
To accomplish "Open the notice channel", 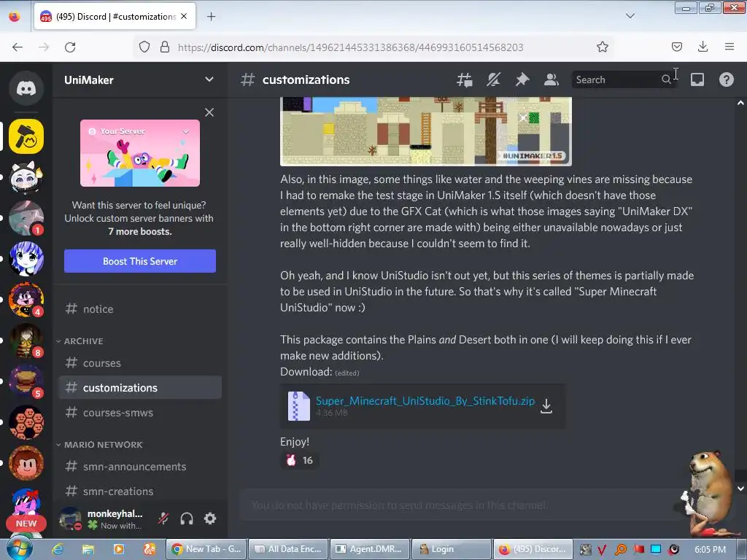I will [x=140, y=309].
